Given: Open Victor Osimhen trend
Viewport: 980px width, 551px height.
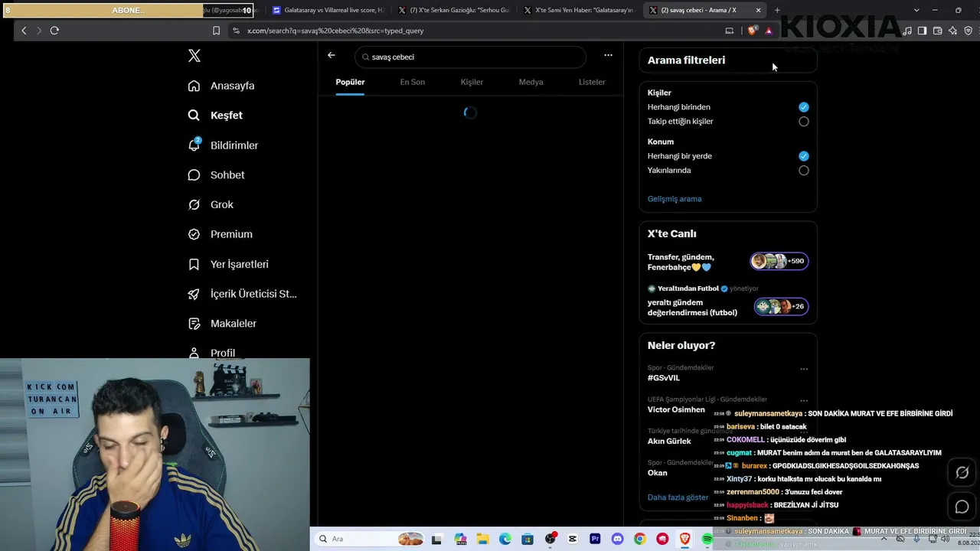Looking at the screenshot, I should click(x=676, y=409).
